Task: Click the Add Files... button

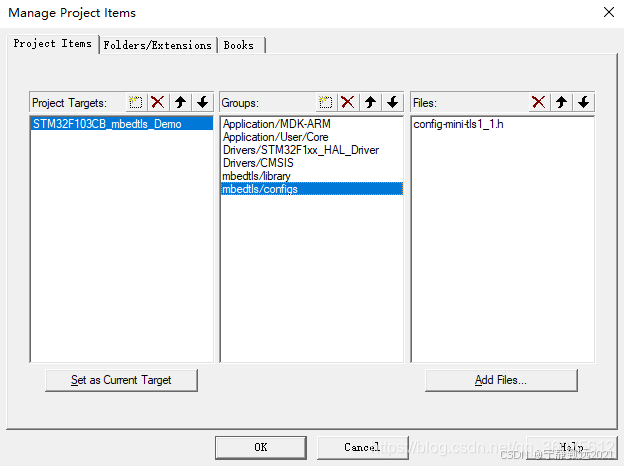Action: coord(501,380)
